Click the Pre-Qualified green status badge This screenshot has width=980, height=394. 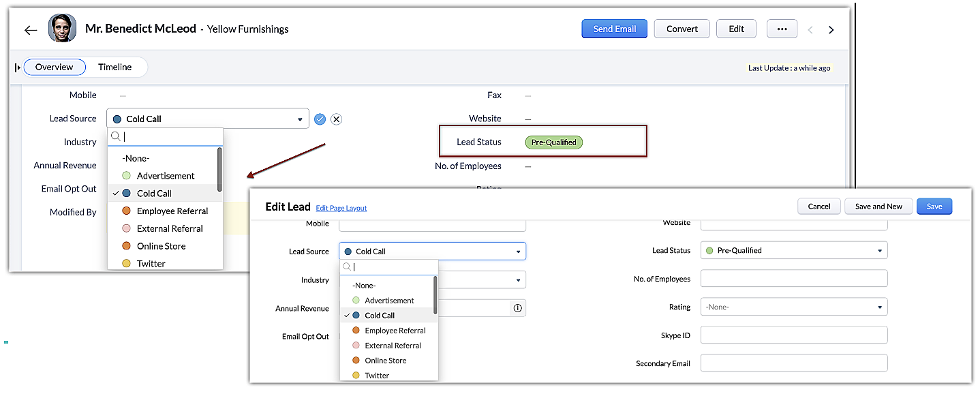pos(554,142)
